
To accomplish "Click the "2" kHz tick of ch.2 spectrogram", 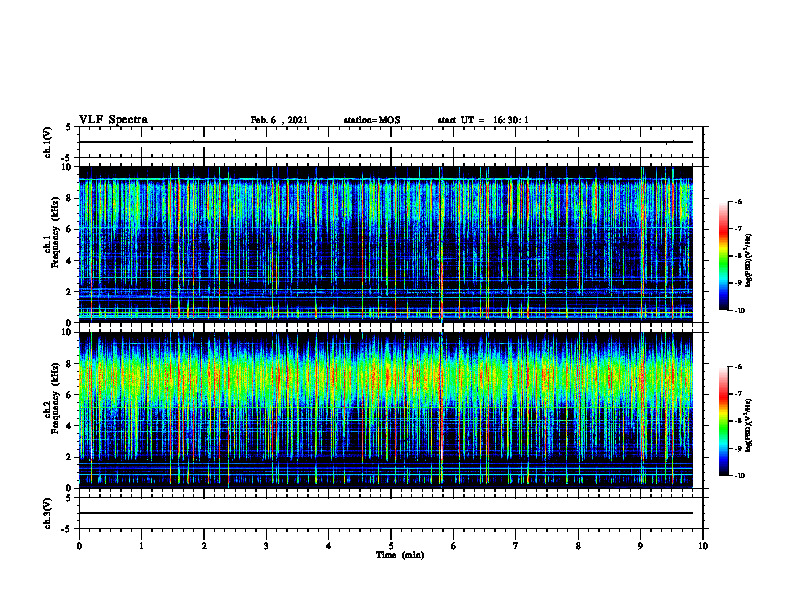I will [x=69, y=457].
